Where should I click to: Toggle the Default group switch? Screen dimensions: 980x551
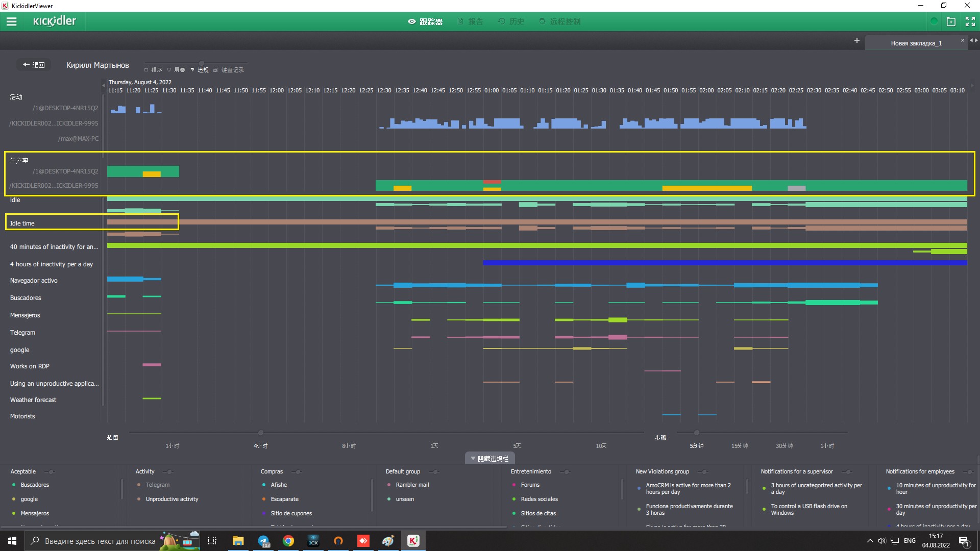[x=434, y=472]
